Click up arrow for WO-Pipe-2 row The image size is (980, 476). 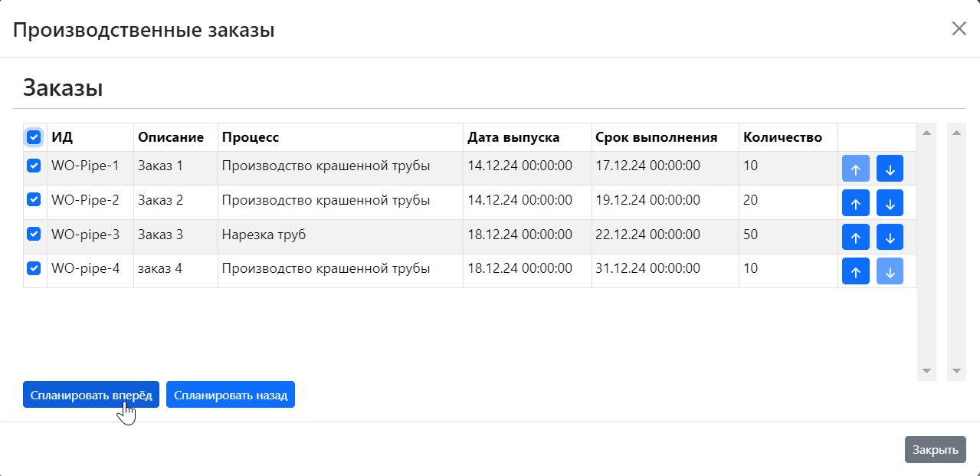pyautogui.click(x=855, y=203)
